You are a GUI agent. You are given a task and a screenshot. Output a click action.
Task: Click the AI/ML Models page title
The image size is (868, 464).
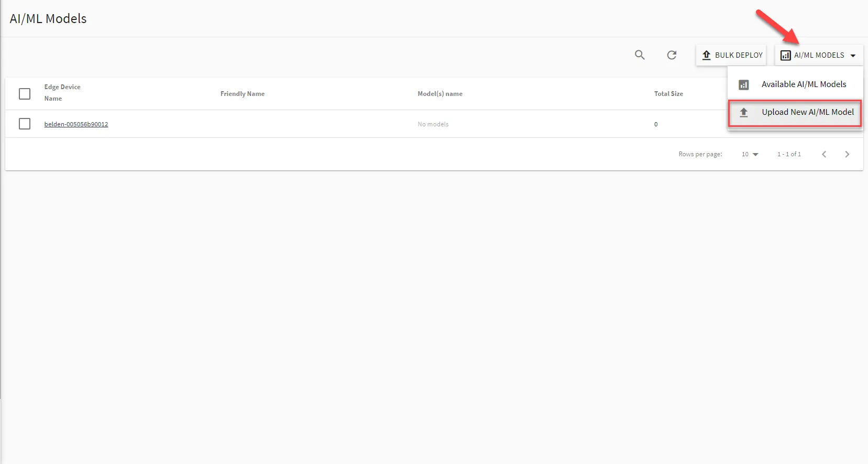pos(48,18)
